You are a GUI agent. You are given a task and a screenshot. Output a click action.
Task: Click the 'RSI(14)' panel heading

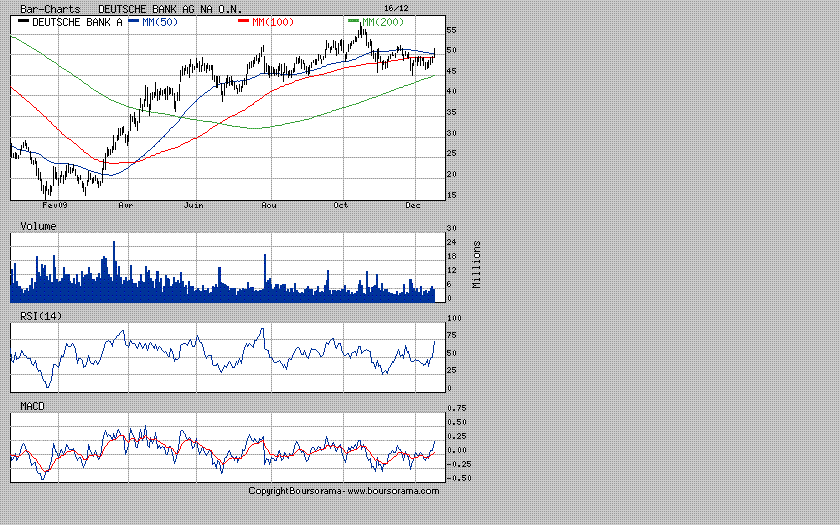41,316
